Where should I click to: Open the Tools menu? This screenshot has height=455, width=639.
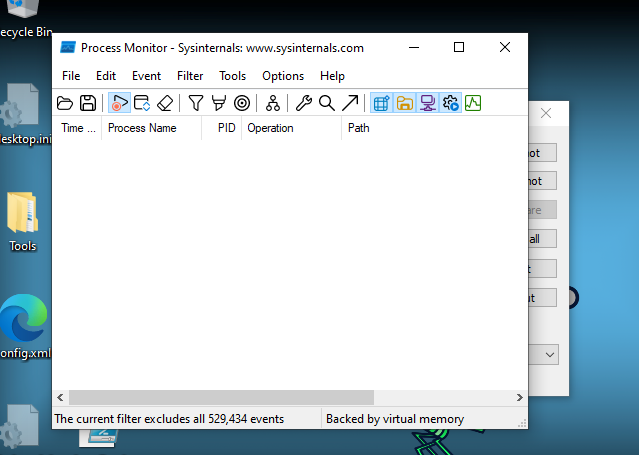232,76
